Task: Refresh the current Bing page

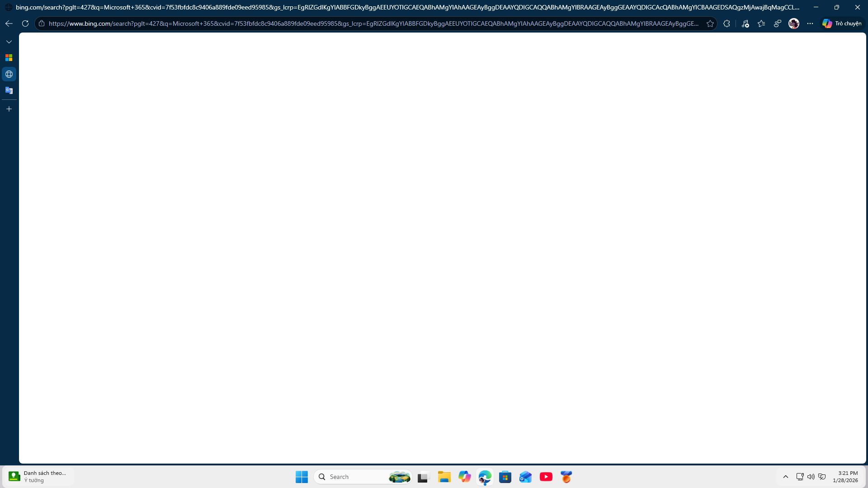Action: point(25,23)
